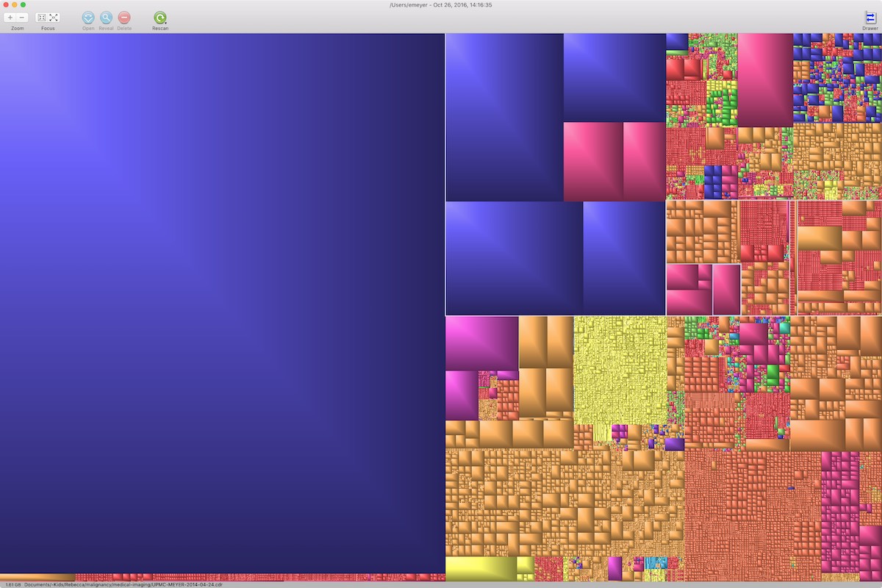Click the green Rescan icon
This screenshot has height=588, width=882.
pos(159,17)
